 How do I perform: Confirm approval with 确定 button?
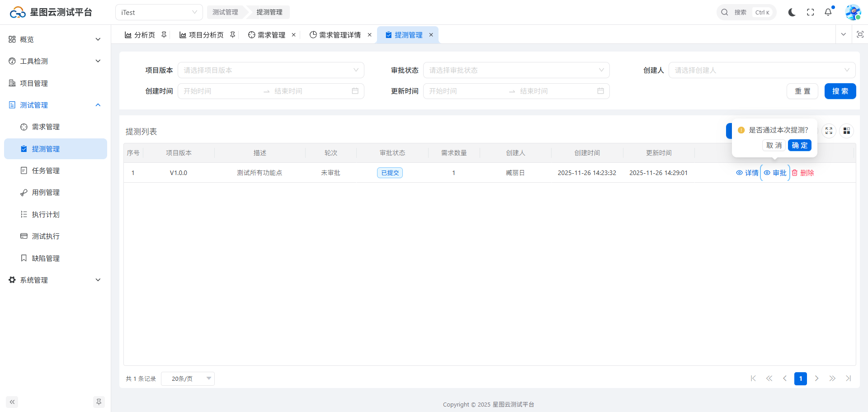tap(799, 145)
